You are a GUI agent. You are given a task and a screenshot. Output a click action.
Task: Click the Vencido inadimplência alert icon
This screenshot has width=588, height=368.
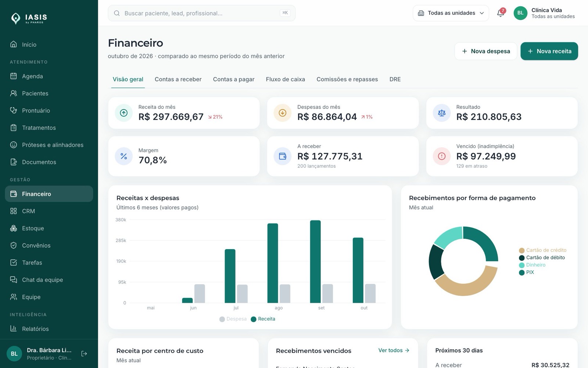coord(442,156)
